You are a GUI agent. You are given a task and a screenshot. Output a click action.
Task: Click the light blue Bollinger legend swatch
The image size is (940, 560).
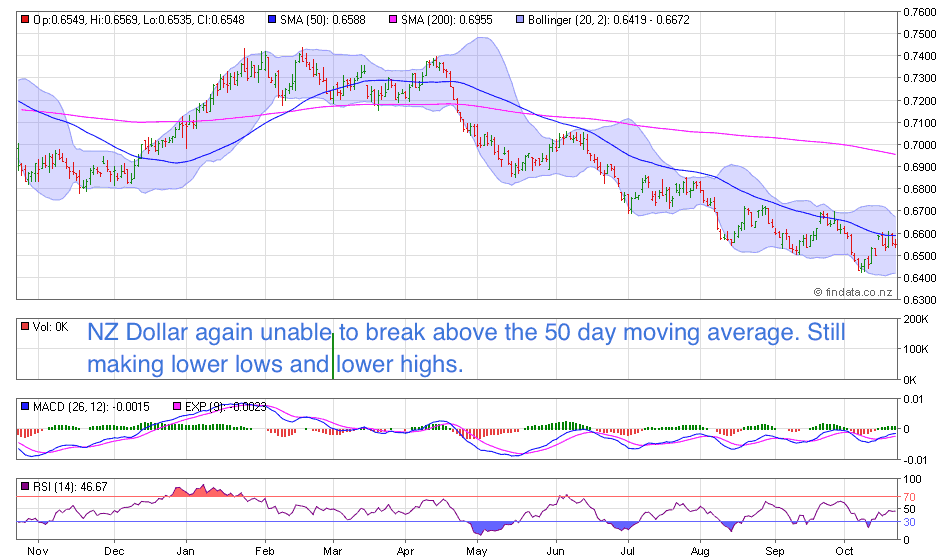[x=520, y=20]
